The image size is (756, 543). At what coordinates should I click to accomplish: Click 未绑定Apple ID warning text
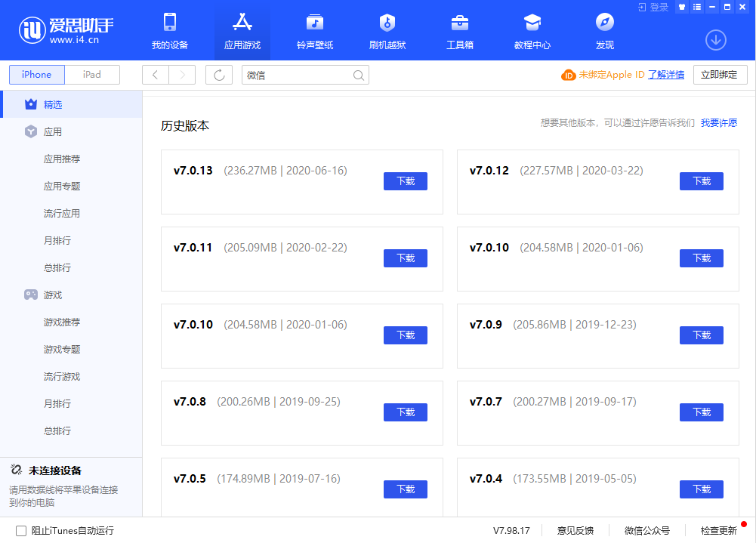[611, 75]
